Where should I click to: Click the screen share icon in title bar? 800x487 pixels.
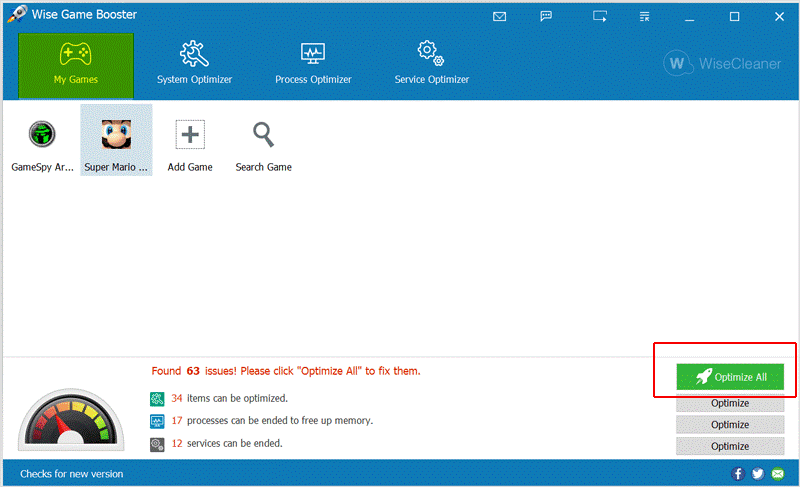600,17
